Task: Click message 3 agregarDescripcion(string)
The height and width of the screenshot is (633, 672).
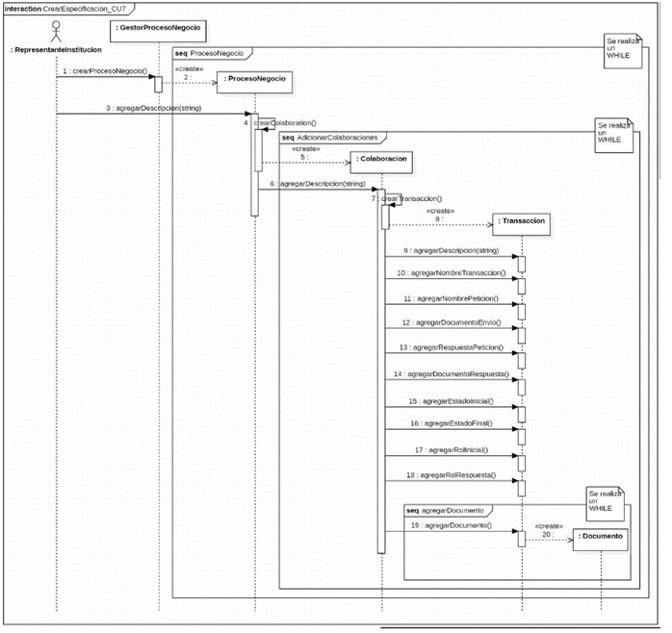Action: [x=154, y=108]
